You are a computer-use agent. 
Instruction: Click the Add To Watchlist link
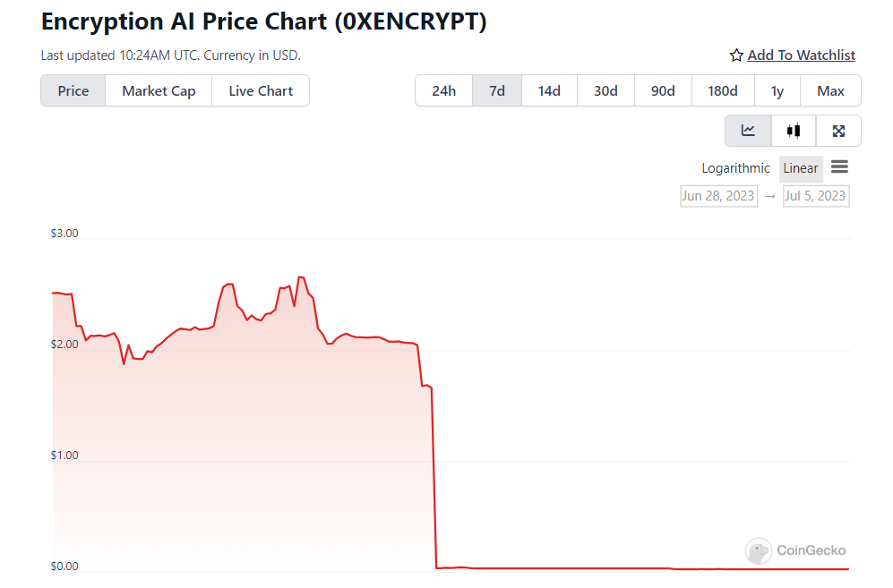(x=801, y=55)
